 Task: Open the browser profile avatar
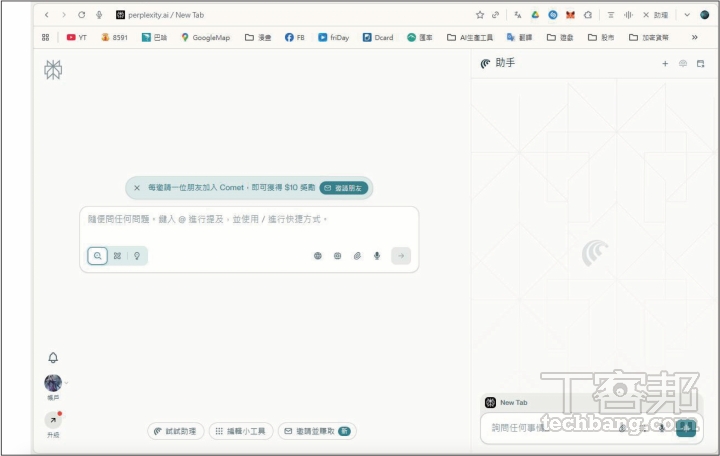click(x=704, y=15)
